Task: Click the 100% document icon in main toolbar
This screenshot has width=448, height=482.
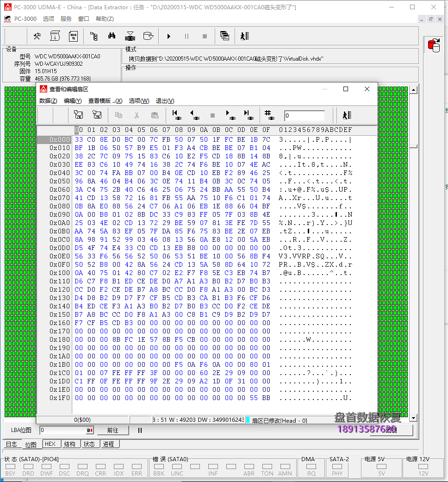Action: 73,36
